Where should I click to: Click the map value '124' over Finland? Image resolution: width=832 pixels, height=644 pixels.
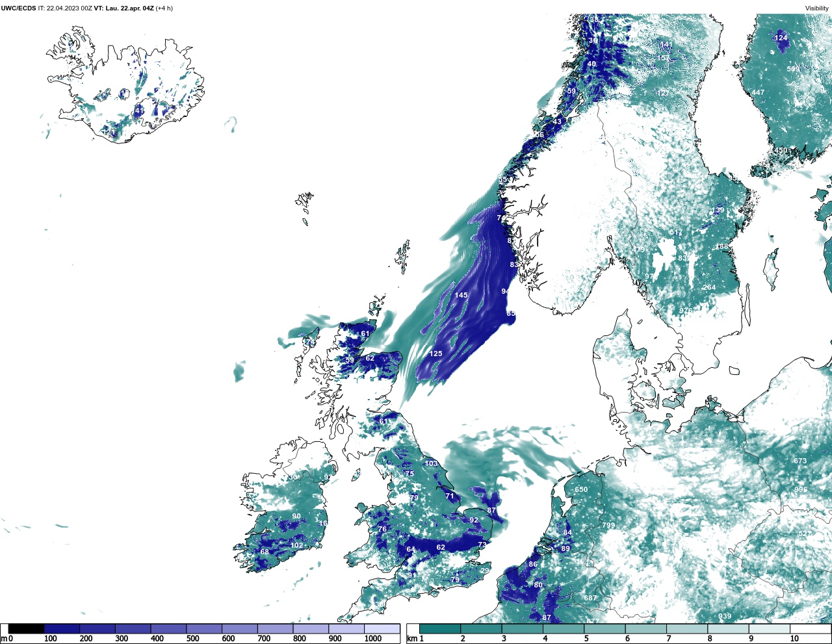781,38
